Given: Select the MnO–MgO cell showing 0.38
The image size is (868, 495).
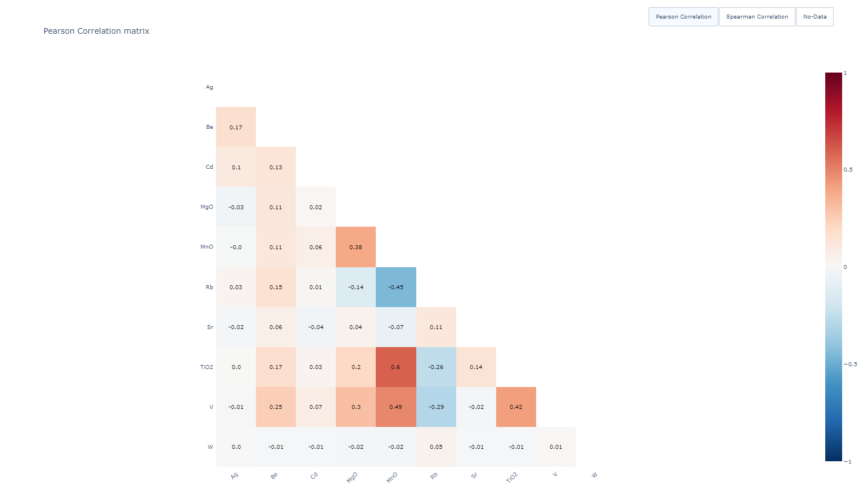Looking at the screenshot, I should click(356, 247).
